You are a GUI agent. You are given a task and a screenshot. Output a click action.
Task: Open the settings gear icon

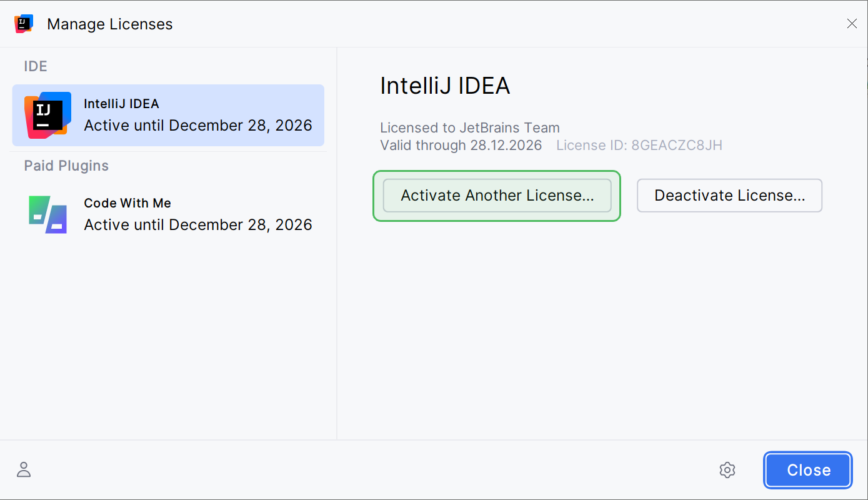(x=727, y=470)
